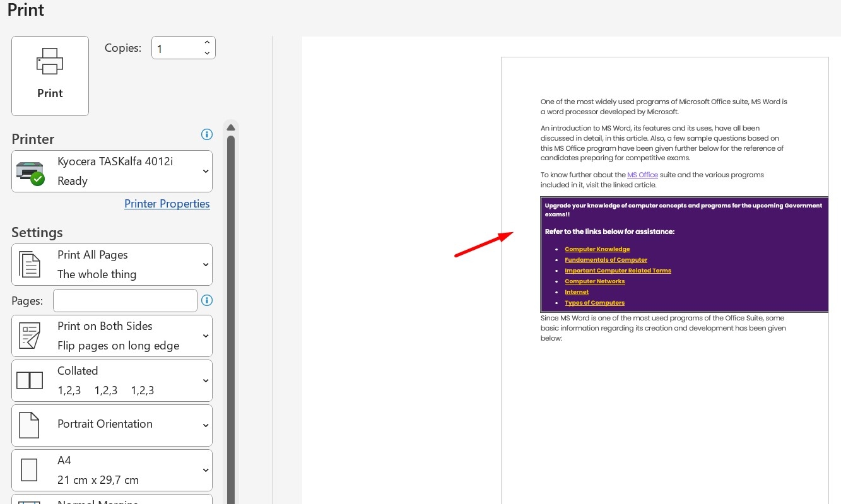The image size is (841, 504).
Task: Click the settings panel scroll up arrow
Action: point(231,127)
